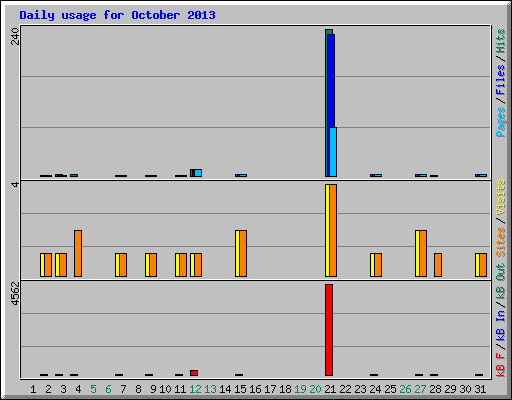This screenshot has height=400, width=512.
Task: Click the green day '13' x-axis label
Action: click(210, 389)
